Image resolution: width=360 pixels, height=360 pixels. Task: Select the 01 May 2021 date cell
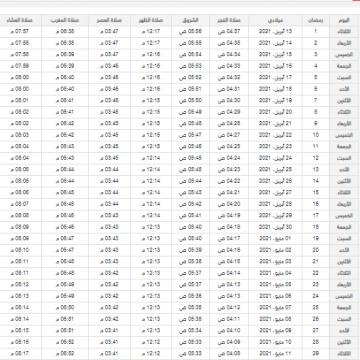click(275, 239)
